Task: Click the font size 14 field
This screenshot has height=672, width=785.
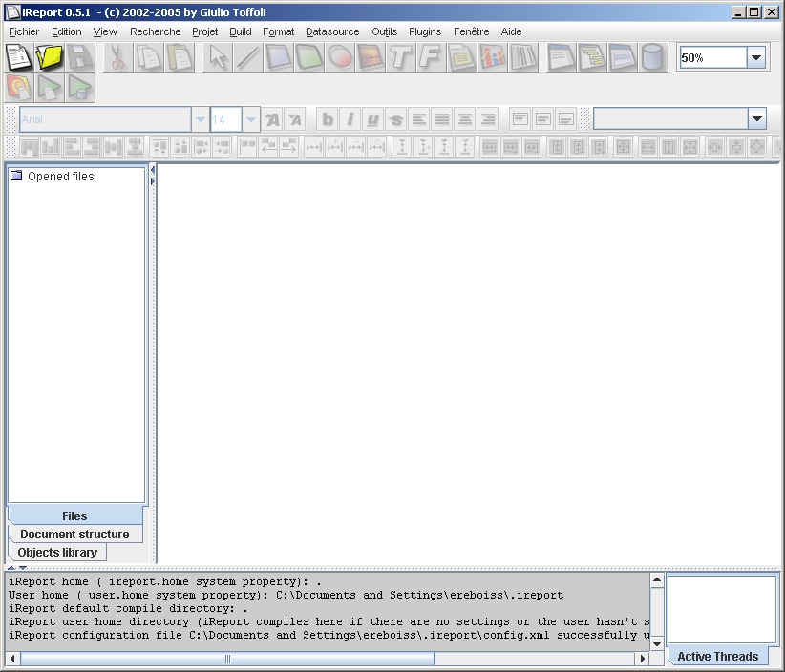Action: point(225,119)
